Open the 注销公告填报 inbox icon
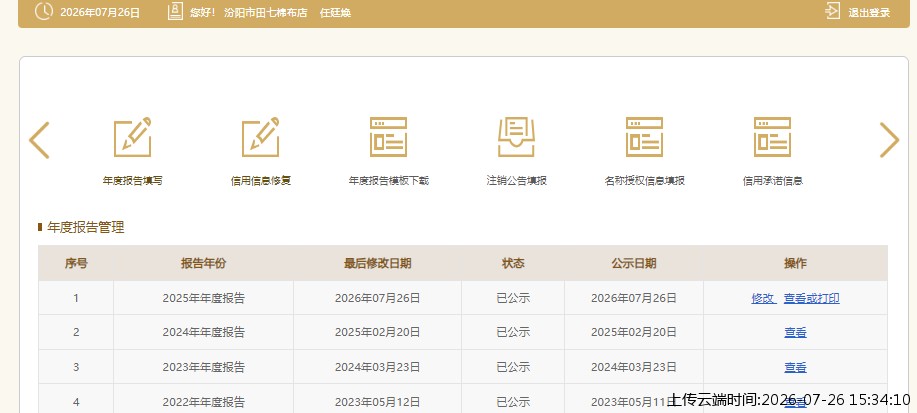This screenshot has width=917, height=413. [516, 137]
